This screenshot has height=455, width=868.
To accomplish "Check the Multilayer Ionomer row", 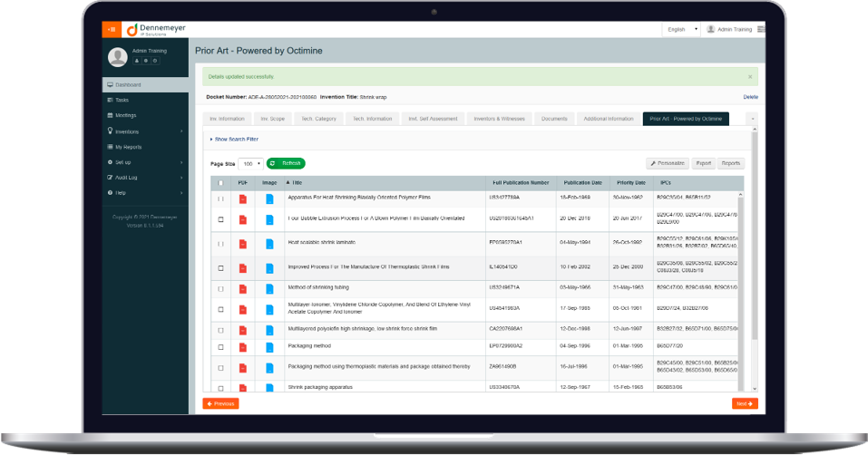I will tap(221, 310).
